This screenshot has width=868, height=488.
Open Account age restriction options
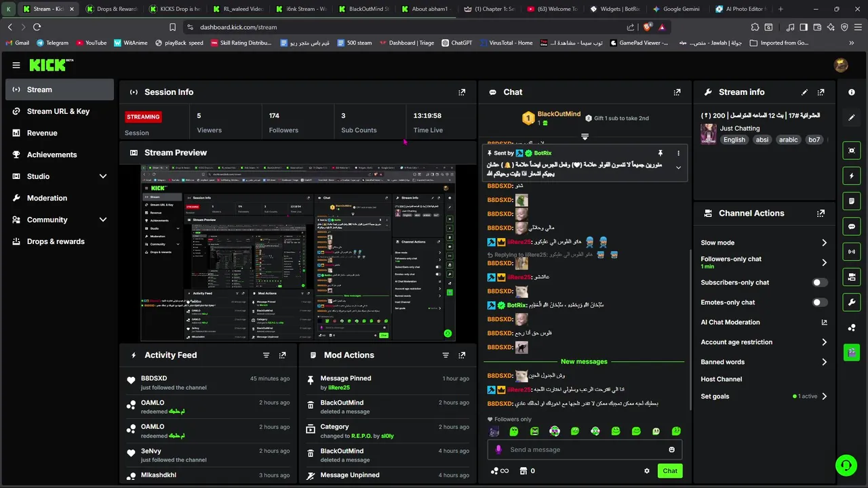pos(824,342)
